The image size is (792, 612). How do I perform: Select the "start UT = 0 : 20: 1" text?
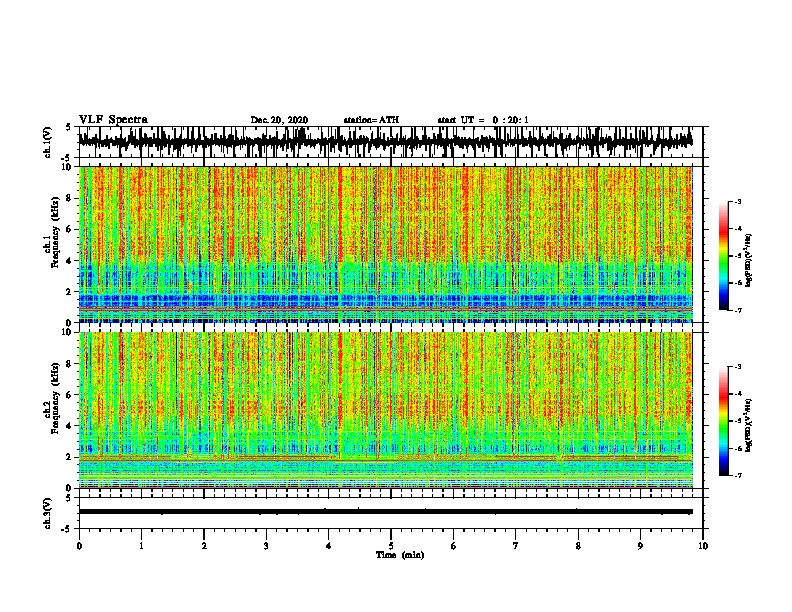[483, 120]
